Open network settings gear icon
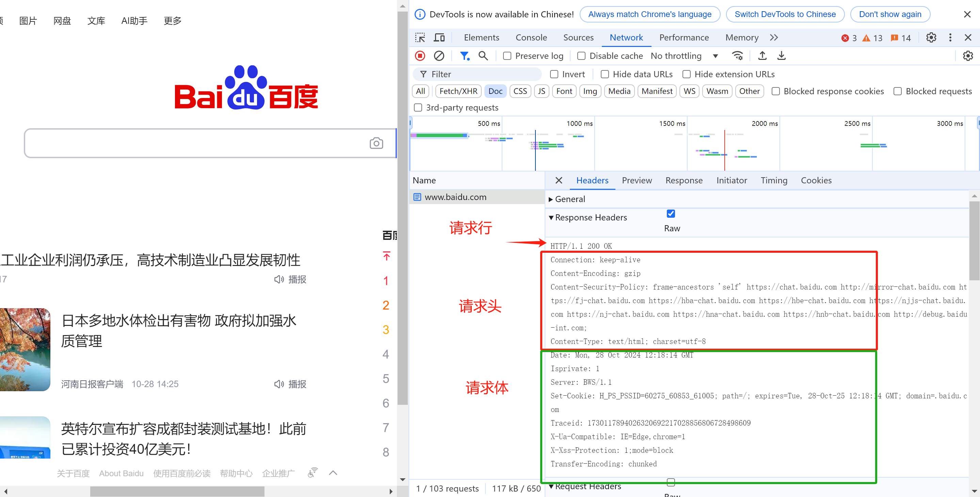 pyautogui.click(x=967, y=55)
